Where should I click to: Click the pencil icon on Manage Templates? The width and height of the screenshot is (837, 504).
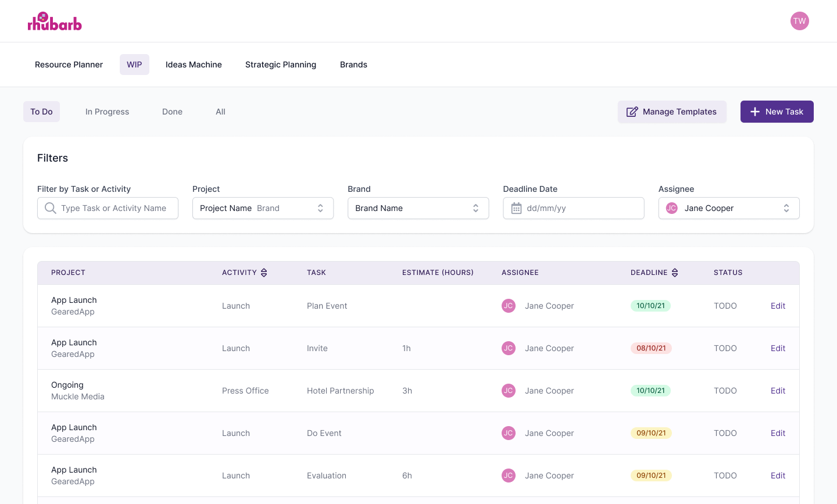632,112
